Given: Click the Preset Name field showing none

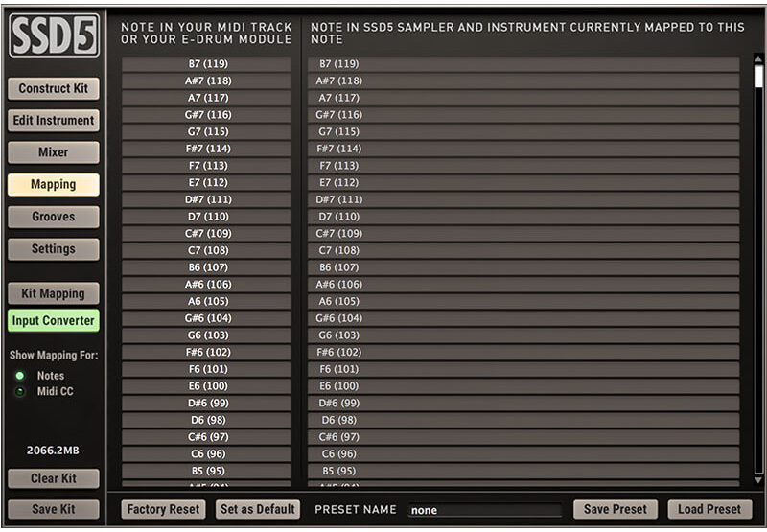Looking at the screenshot, I should (x=485, y=510).
